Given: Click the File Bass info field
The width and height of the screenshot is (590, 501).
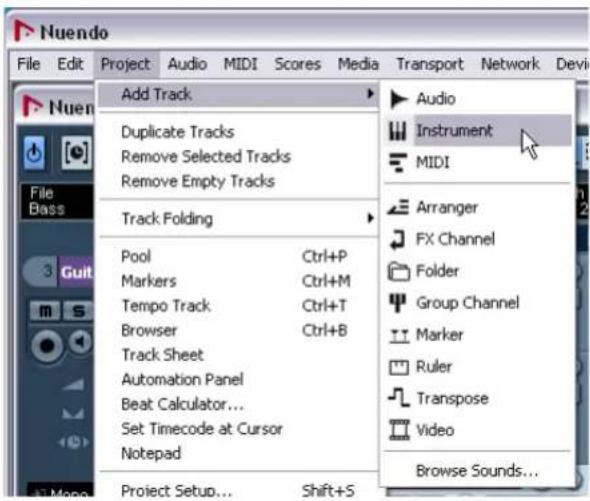Looking at the screenshot, I should (56, 201).
